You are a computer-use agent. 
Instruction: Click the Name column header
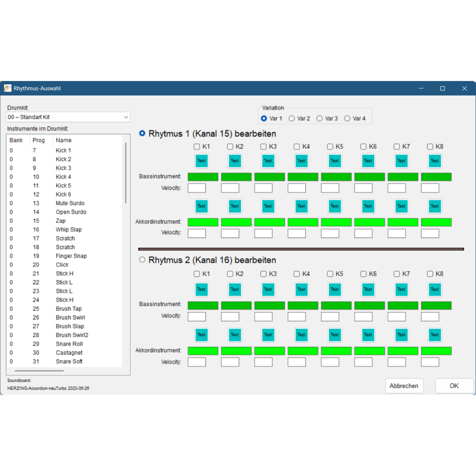[x=64, y=140]
